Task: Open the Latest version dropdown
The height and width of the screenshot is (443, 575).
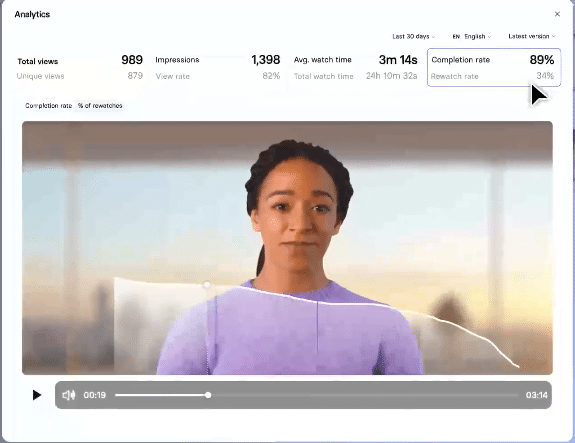Action: (x=531, y=36)
